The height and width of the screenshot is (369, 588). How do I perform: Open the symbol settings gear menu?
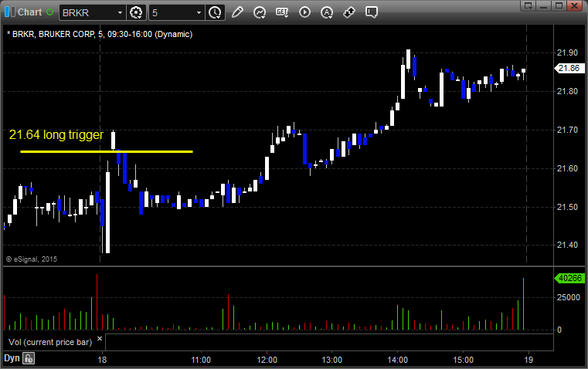point(136,12)
